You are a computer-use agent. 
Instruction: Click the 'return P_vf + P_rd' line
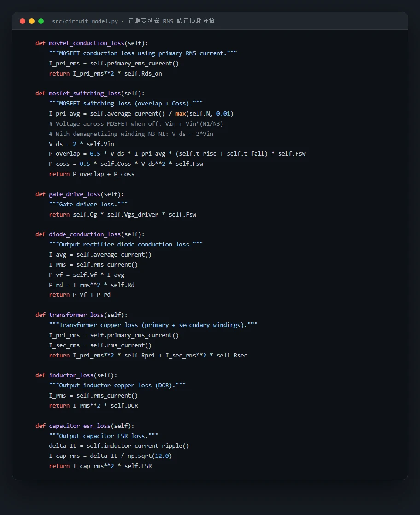coord(80,295)
